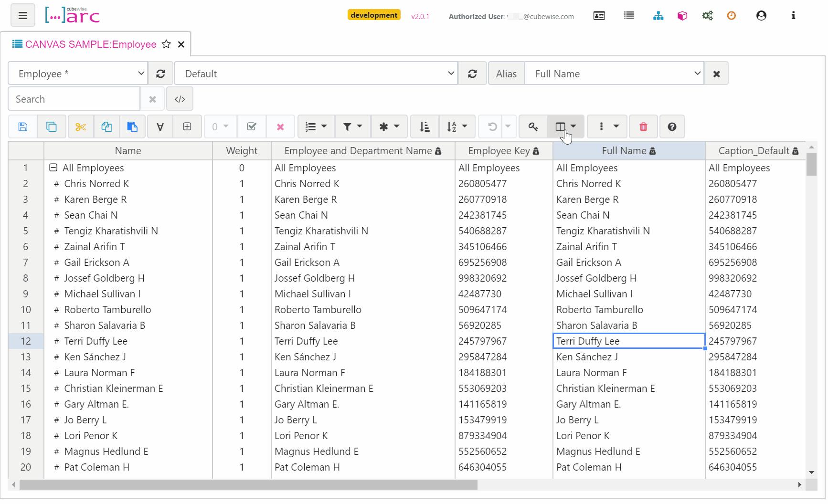Select the CANVAS SAMPLE:Employee tab

point(90,44)
